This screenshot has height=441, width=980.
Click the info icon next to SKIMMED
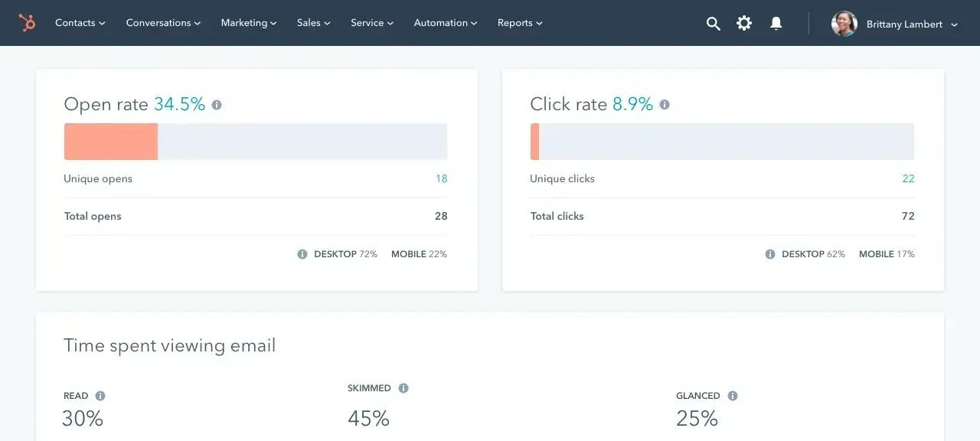pyautogui.click(x=403, y=388)
